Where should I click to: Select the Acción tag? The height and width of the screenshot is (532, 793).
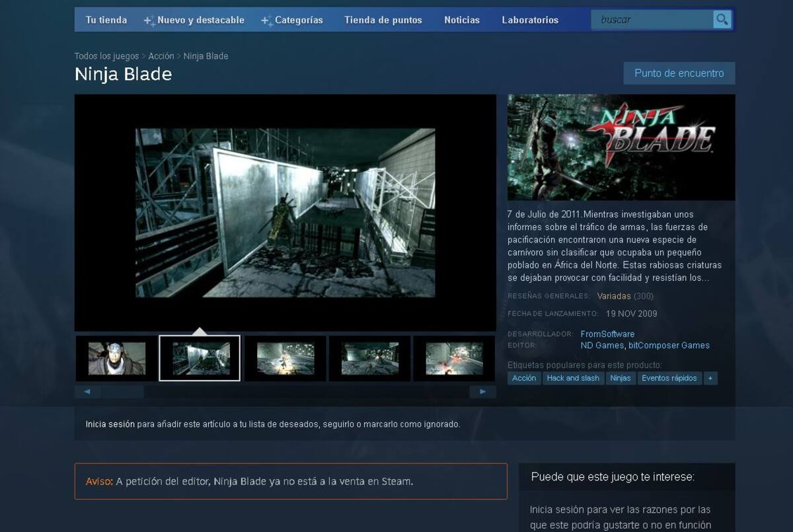coord(524,378)
